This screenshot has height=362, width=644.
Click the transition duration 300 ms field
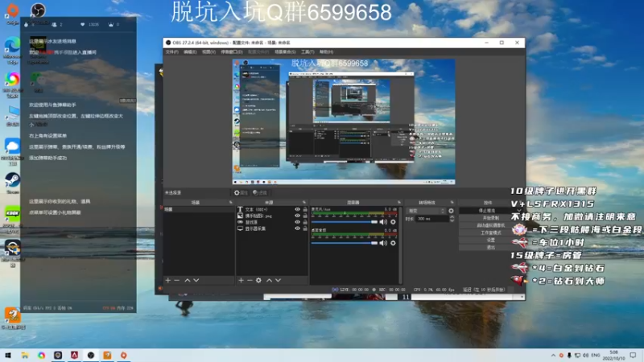point(432,219)
